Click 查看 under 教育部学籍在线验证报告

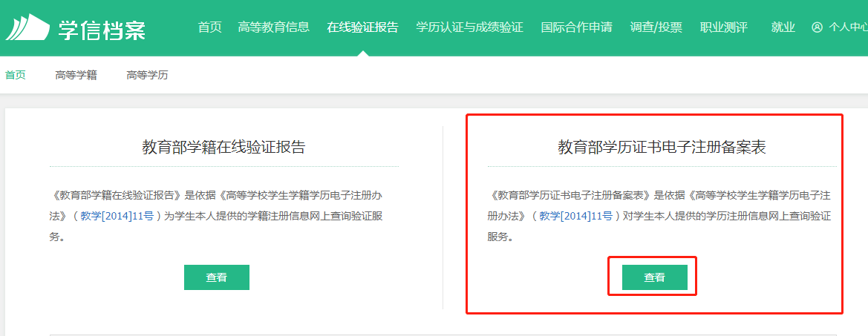pos(217,277)
